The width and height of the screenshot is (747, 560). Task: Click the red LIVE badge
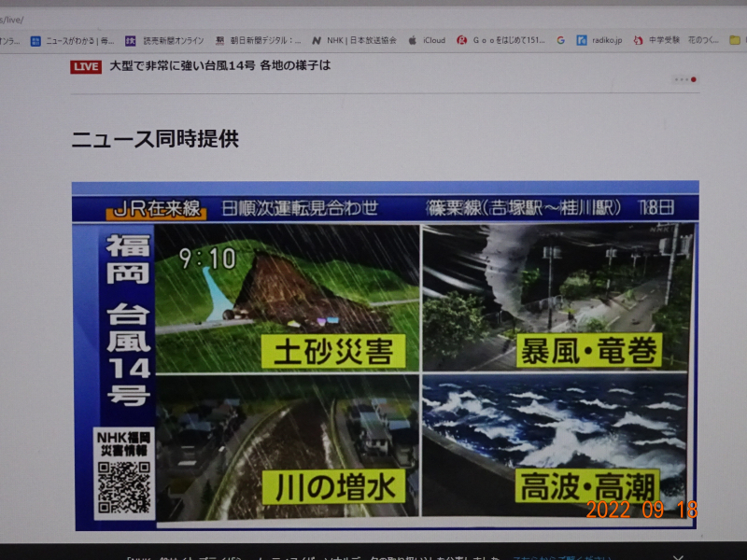(x=86, y=66)
